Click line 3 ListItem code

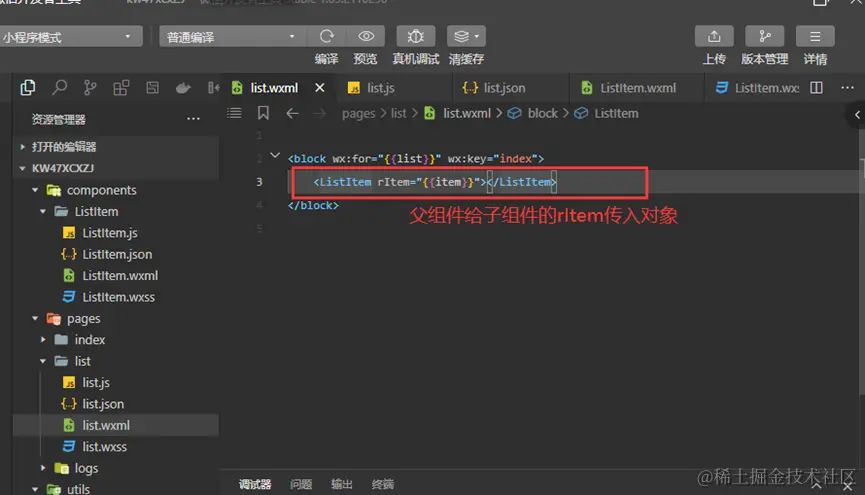point(435,182)
